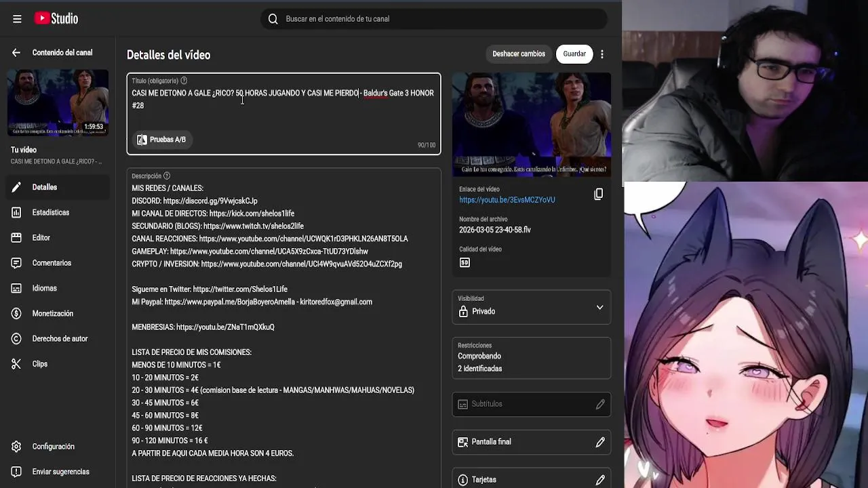
Task: Click the Sígueme en Twitter line
Action: pyautogui.click(x=210, y=289)
